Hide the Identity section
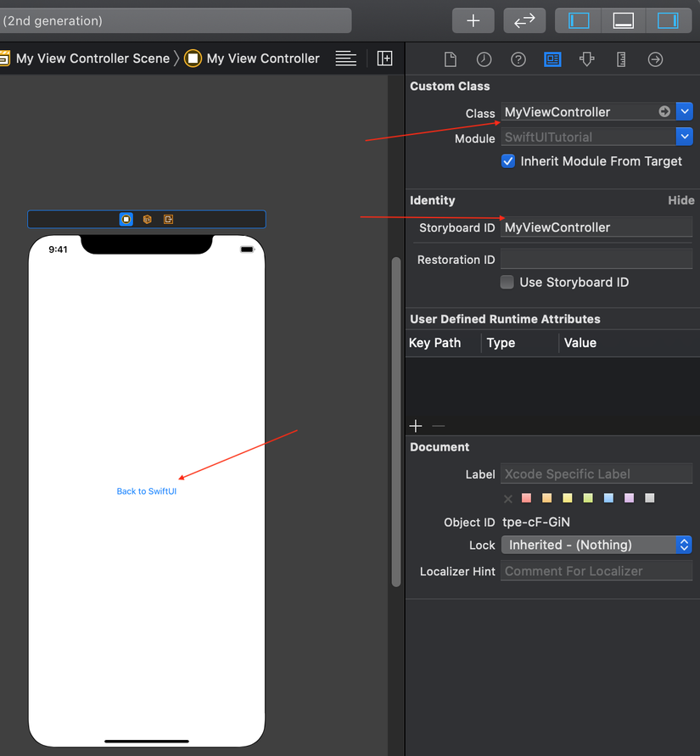700x756 pixels. [680, 200]
